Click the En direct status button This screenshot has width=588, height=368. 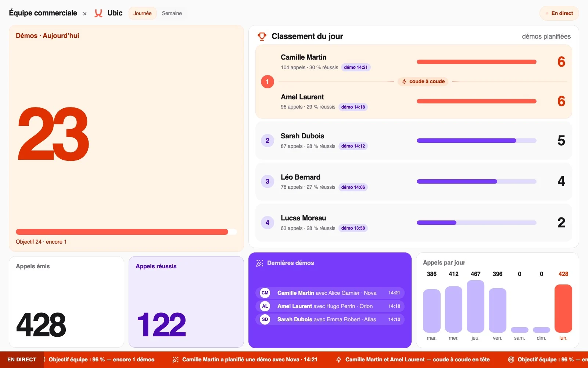559,13
